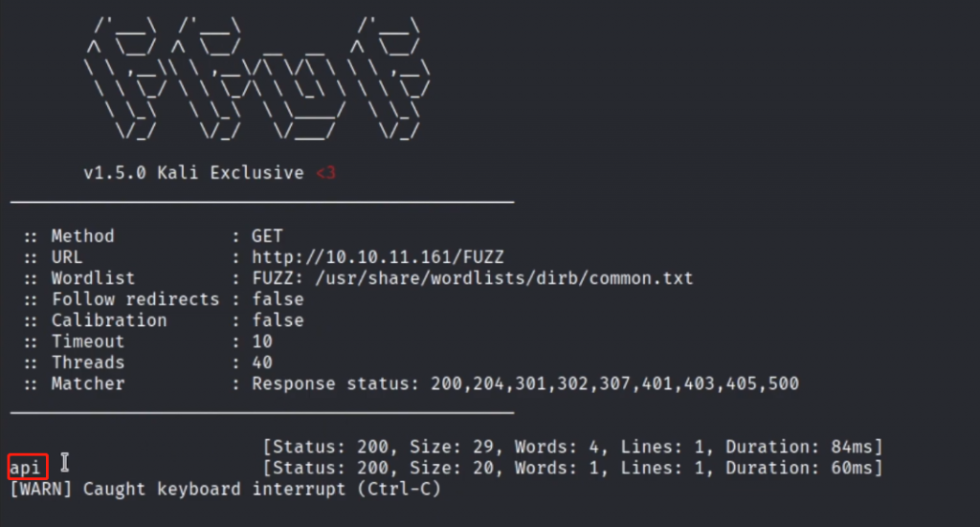Click the Calibration false value
Image resolution: width=980 pixels, height=527 pixels.
click(x=278, y=320)
